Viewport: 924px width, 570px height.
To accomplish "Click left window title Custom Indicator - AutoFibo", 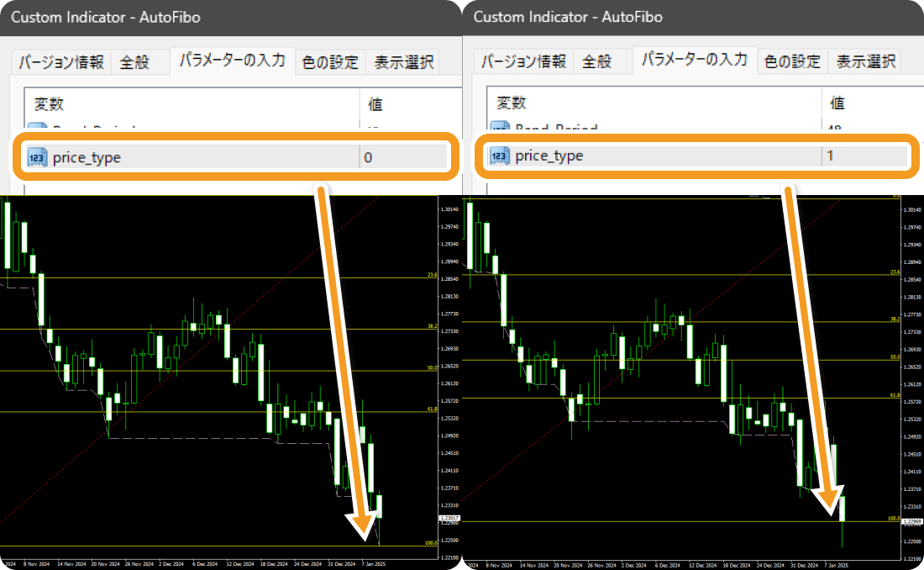I will [106, 17].
